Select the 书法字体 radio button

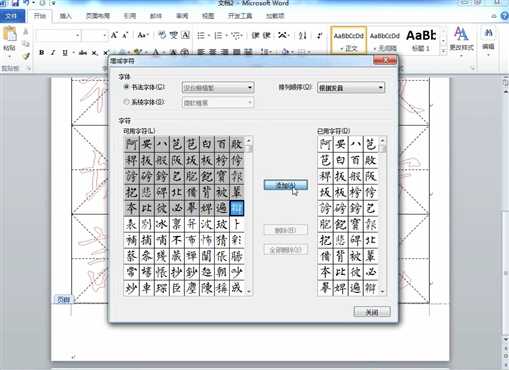(126, 87)
